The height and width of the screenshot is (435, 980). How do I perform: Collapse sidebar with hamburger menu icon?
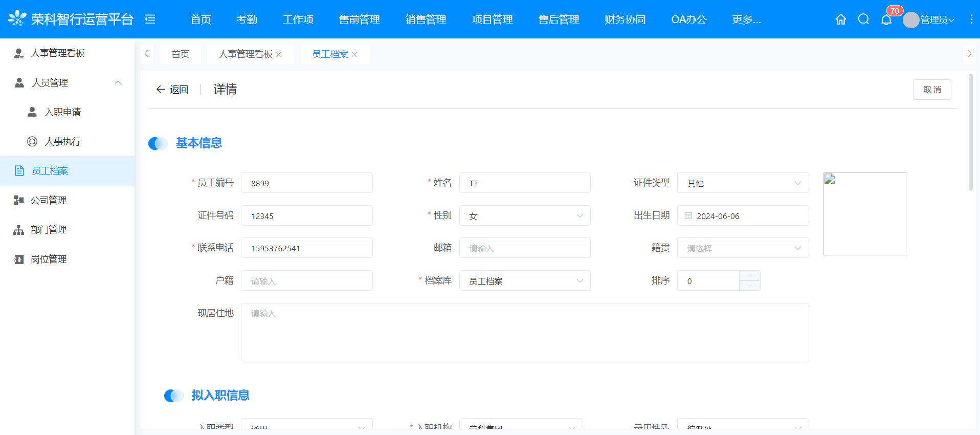pos(150,19)
